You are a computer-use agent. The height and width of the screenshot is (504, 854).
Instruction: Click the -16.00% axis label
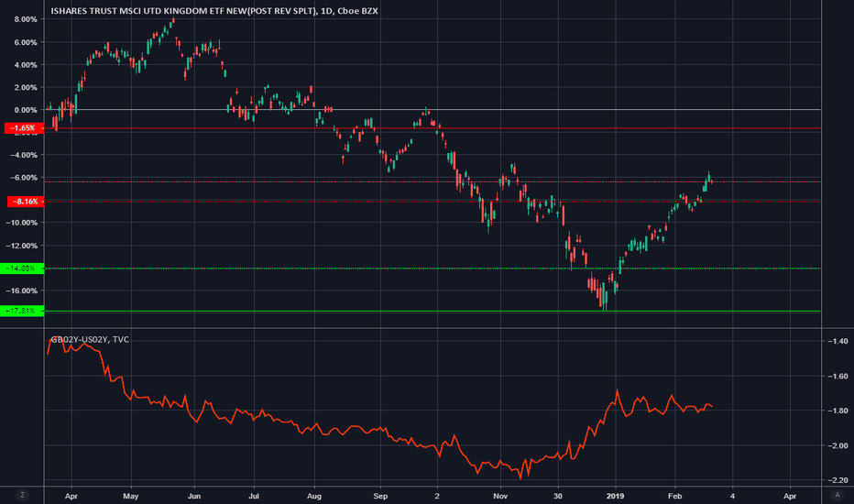(x=22, y=290)
